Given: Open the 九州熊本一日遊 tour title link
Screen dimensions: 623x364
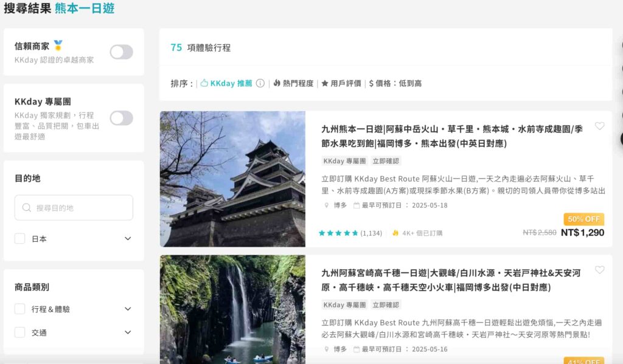Looking at the screenshot, I should (452, 136).
